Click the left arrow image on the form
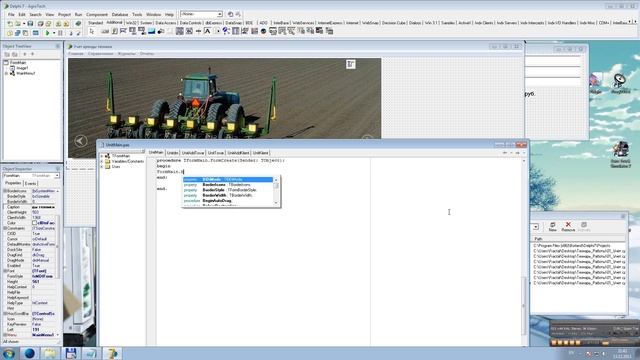640x360 pixels. pyautogui.click(x=81, y=141)
